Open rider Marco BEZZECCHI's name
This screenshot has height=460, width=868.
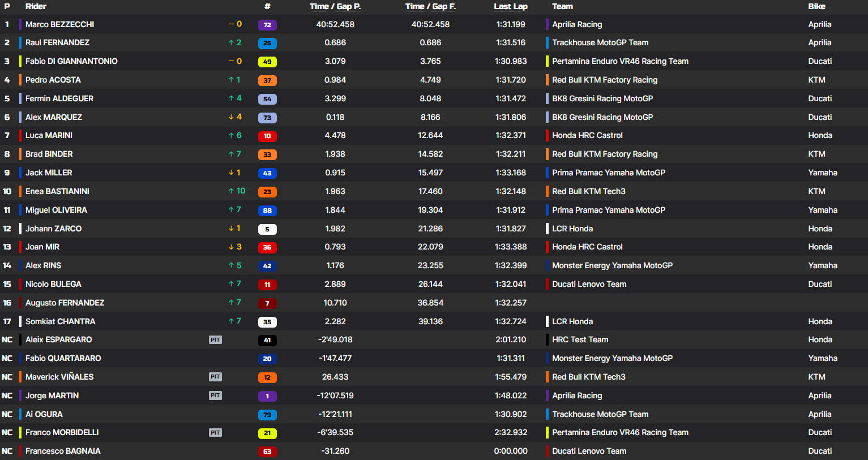click(59, 24)
